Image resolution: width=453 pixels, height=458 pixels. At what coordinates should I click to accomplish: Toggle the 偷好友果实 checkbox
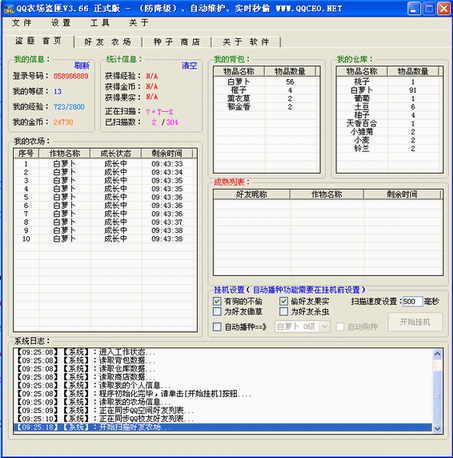283,301
